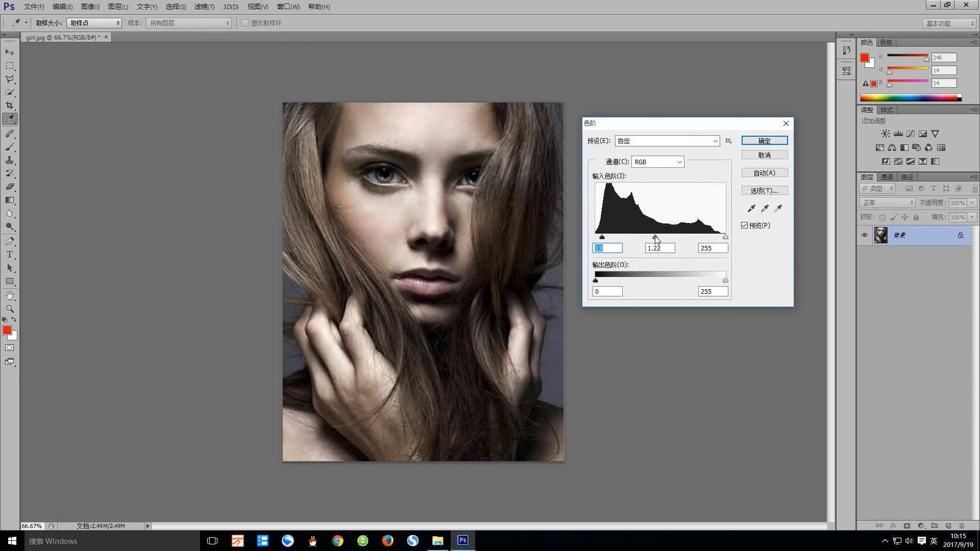Viewport: 980px width, 551px height.
Task: Switch to the Channels tab
Action: [x=887, y=177]
